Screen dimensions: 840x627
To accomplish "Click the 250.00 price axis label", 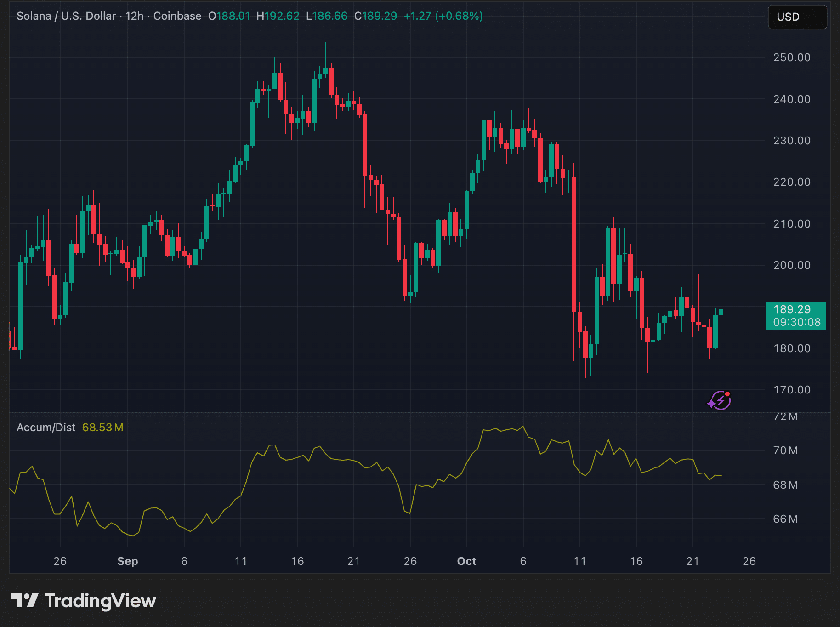I will pos(791,57).
